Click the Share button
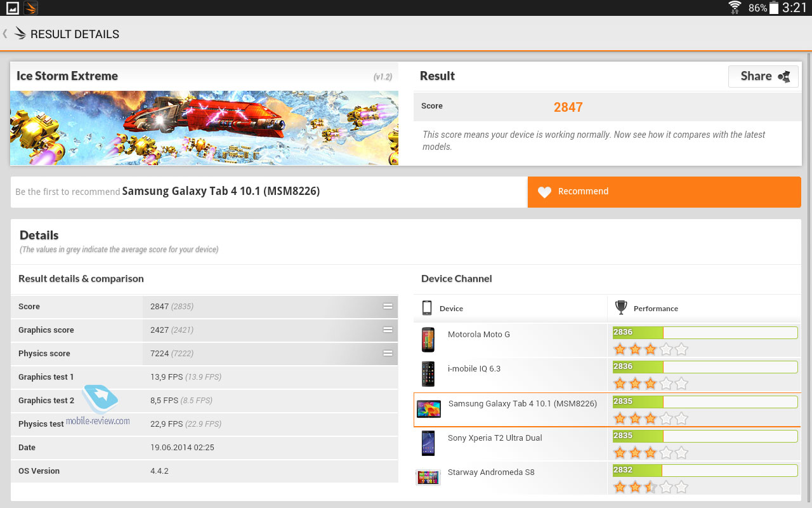 click(x=763, y=76)
